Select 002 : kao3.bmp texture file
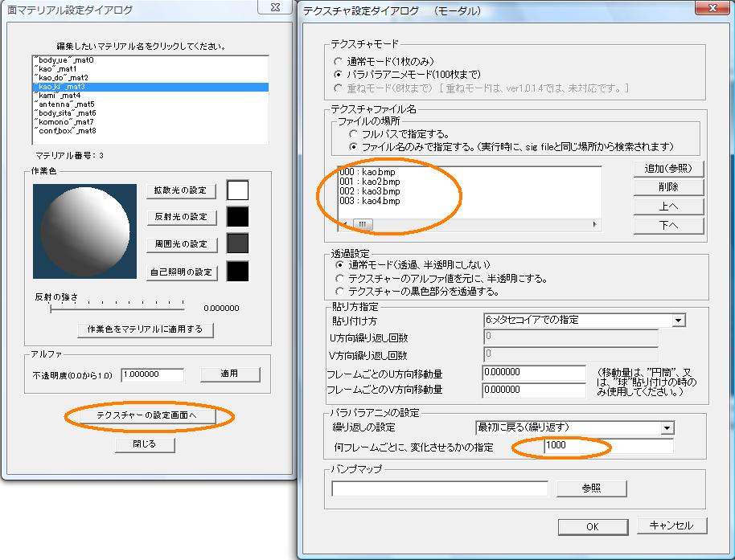Screen dimensions: 735x560 (370, 191)
